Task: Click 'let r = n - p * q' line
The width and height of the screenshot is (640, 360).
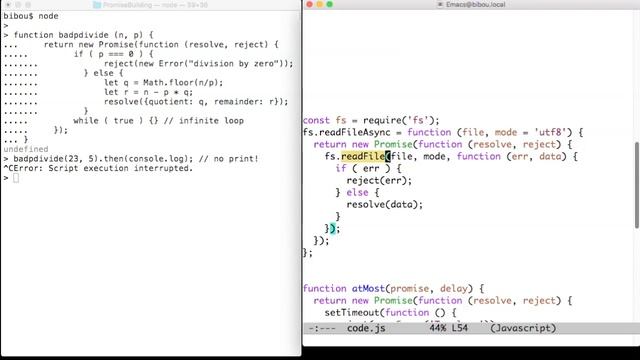Action: (148, 92)
